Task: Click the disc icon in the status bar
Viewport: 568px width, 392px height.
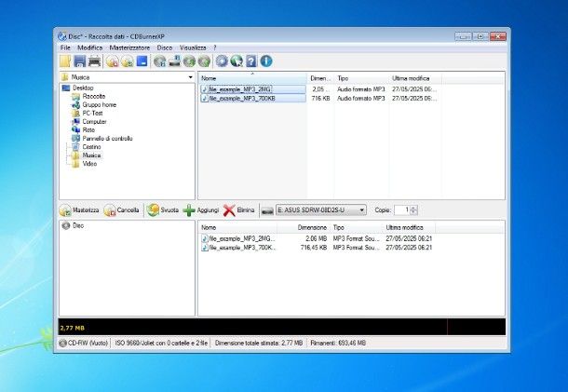Action: tap(62, 343)
